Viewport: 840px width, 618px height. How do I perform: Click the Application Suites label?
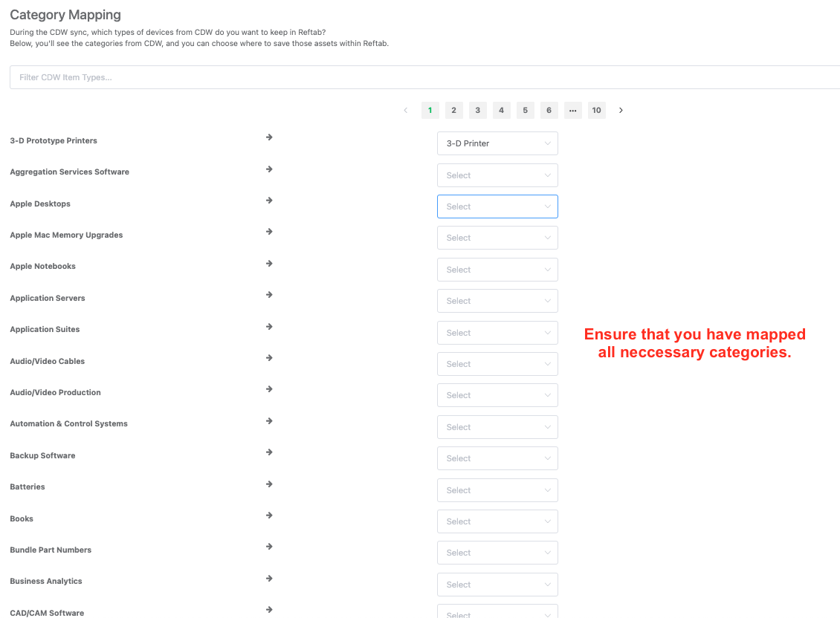tap(45, 329)
